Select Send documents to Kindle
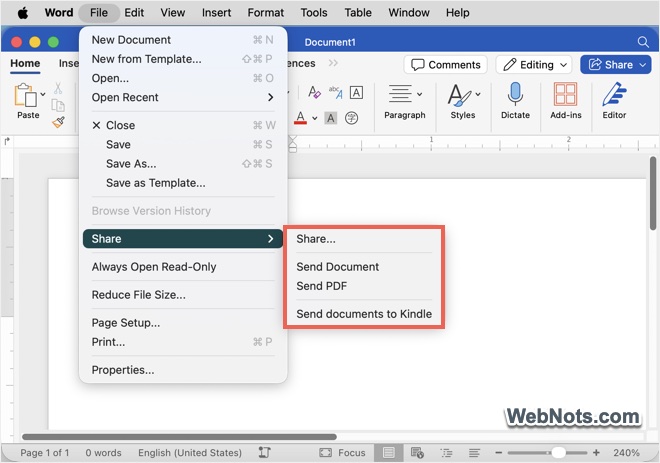 [x=364, y=314]
